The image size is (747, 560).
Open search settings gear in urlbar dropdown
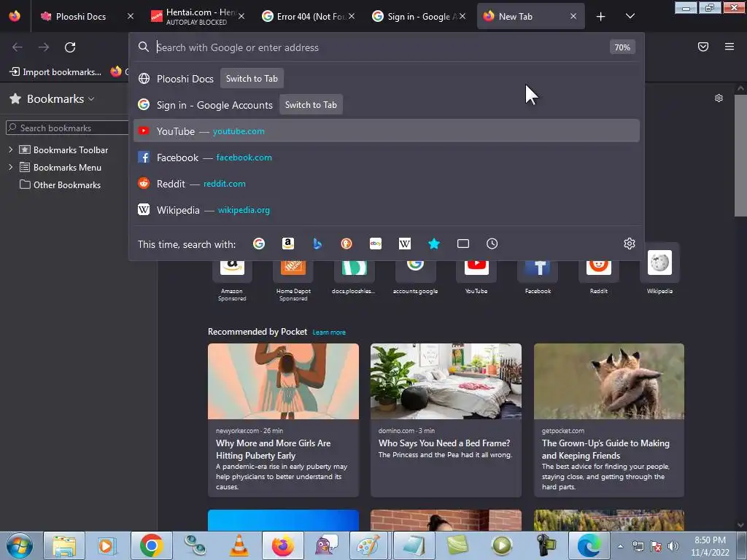click(x=630, y=244)
